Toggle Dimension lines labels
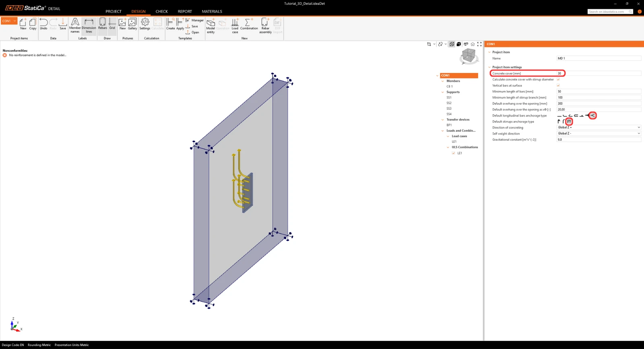 89,26
